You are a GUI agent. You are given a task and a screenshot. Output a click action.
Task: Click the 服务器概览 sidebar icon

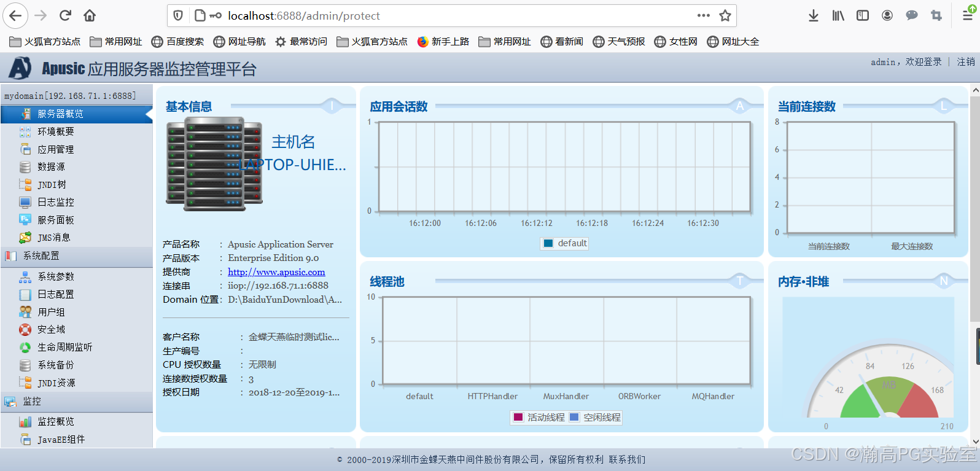pyautogui.click(x=26, y=114)
